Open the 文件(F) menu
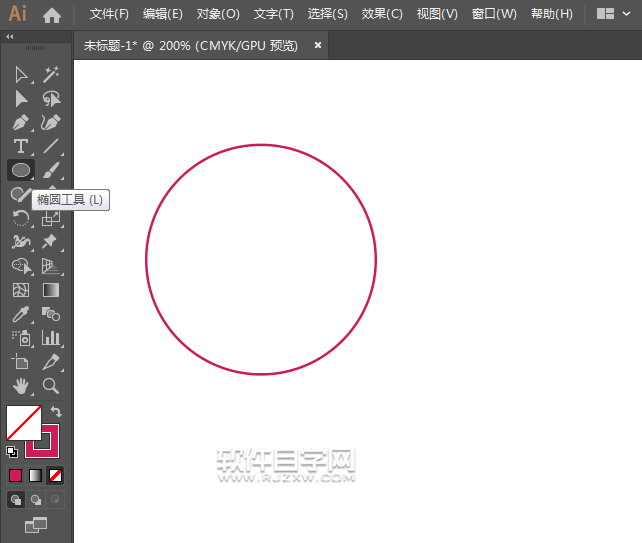642x543 pixels. click(x=109, y=14)
